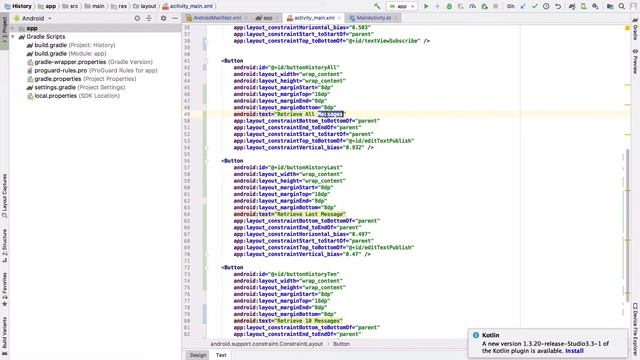Switch to the Design view tab
Viewport: 640px width, 360px height.
[x=198, y=355]
